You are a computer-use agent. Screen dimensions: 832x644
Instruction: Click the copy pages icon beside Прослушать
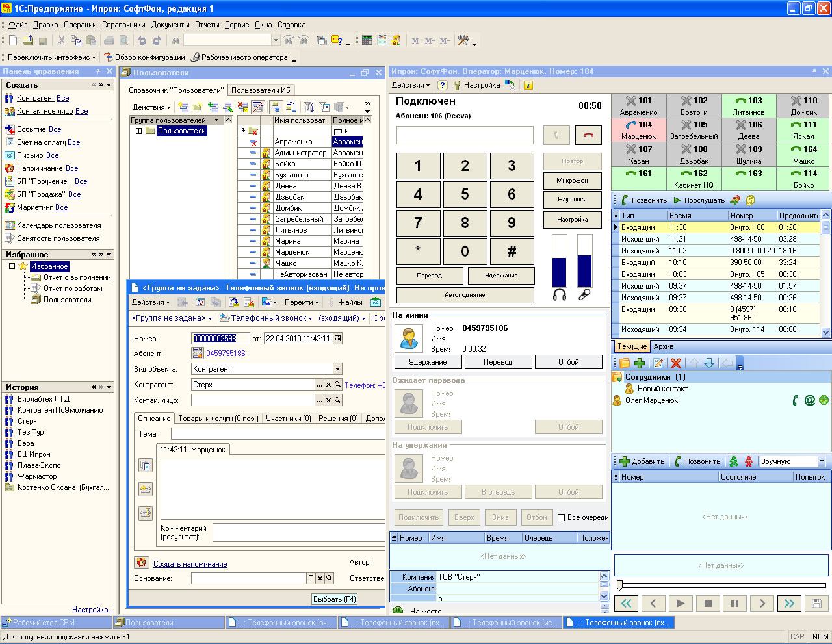click(750, 200)
